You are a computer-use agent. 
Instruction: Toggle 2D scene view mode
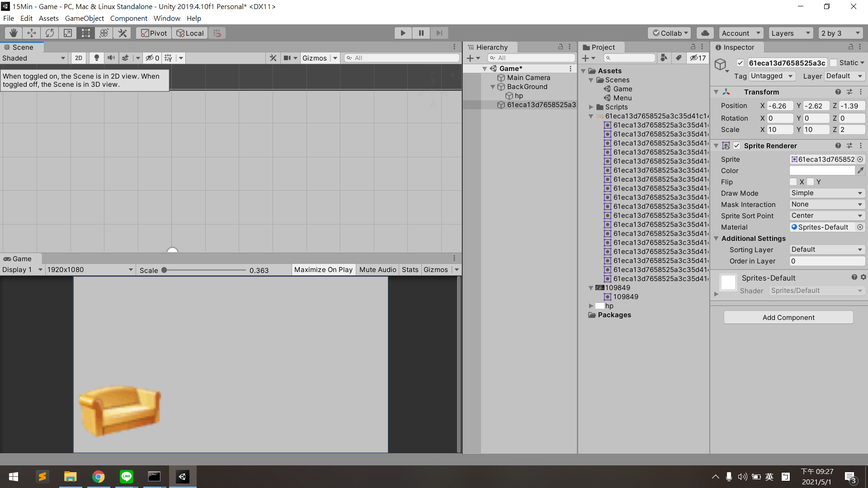click(79, 58)
